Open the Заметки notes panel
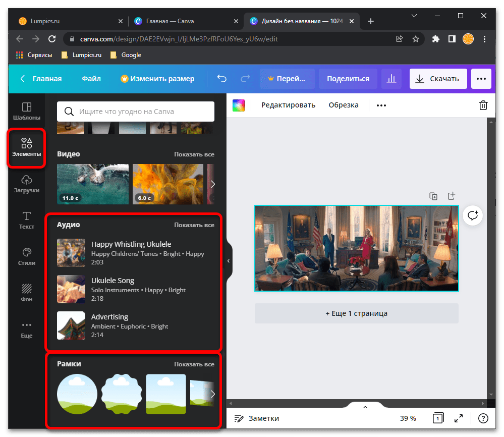 tap(256, 418)
